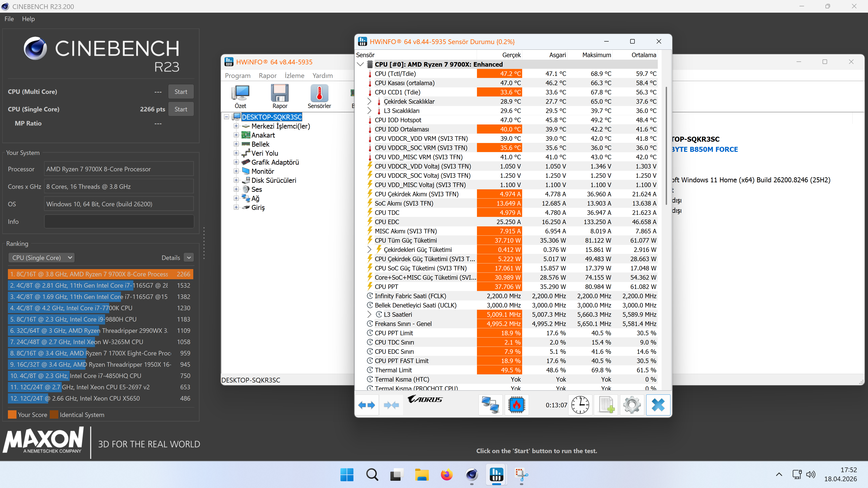Show hidden tray icons chevron
This screenshot has height=488, width=868.
coord(779,474)
